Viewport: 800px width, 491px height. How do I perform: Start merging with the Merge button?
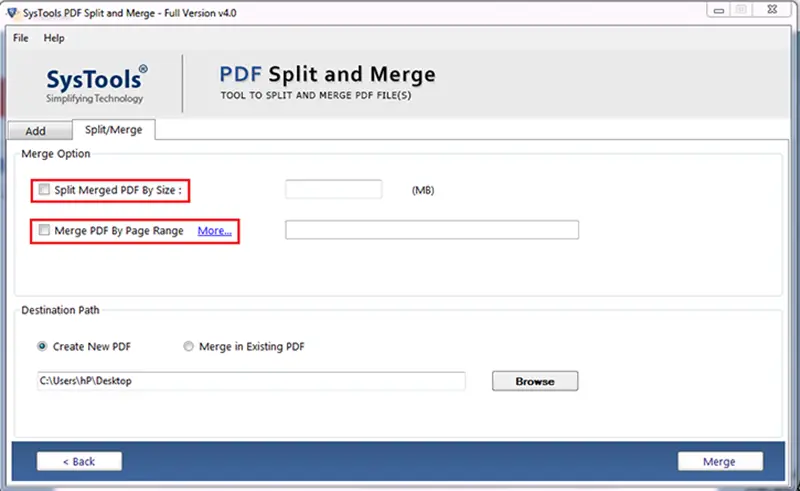(x=720, y=461)
